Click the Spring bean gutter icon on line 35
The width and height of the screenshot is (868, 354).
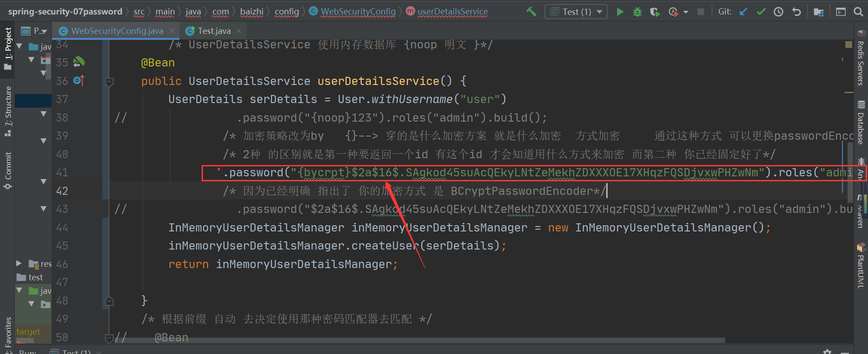[x=79, y=62]
